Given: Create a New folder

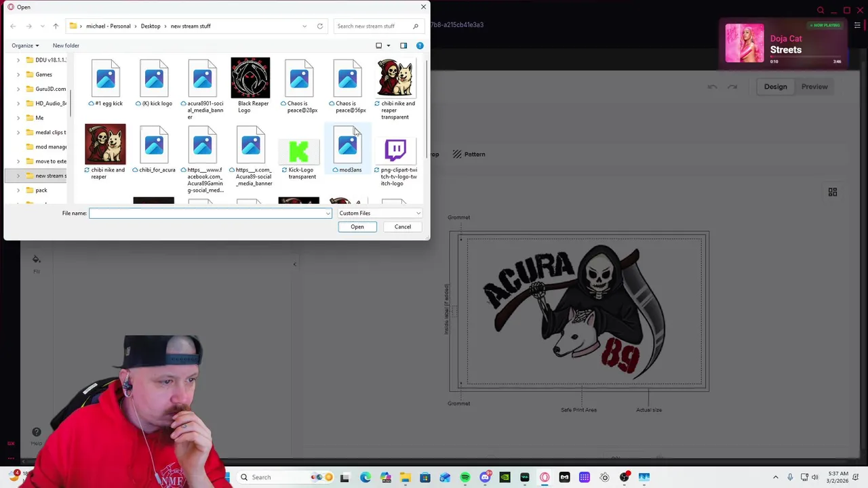Looking at the screenshot, I should (66, 45).
